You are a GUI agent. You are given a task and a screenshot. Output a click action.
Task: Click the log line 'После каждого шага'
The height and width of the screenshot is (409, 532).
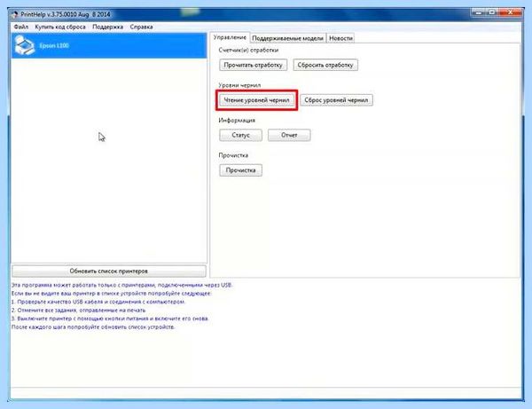coord(93,327)
